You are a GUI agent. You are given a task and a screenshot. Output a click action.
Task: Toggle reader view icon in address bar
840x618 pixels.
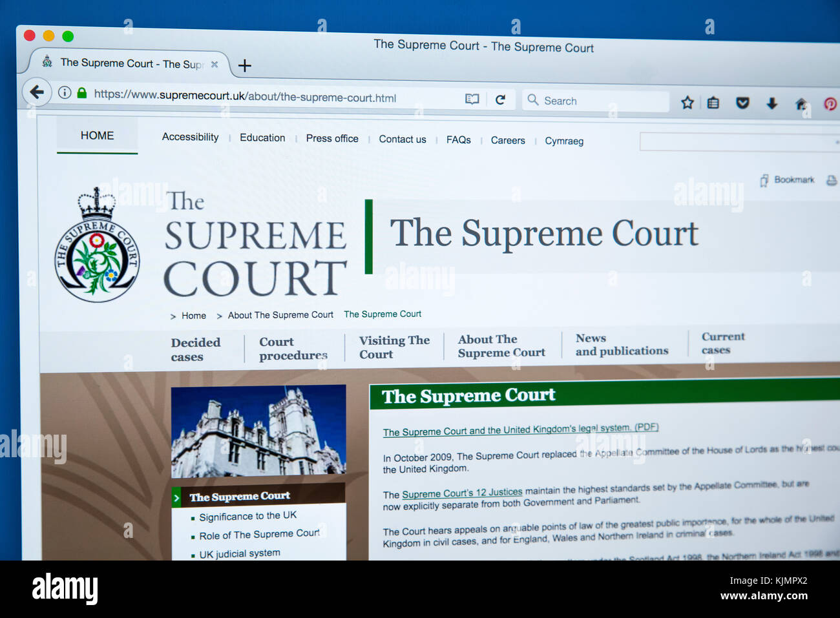pyautogui.click(x=472, y=99)
